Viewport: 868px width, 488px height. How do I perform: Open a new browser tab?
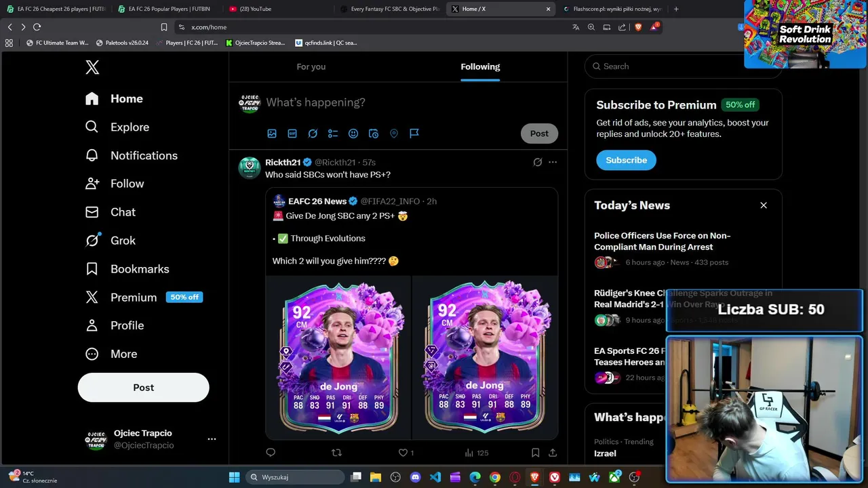click(x=676, y=9)
